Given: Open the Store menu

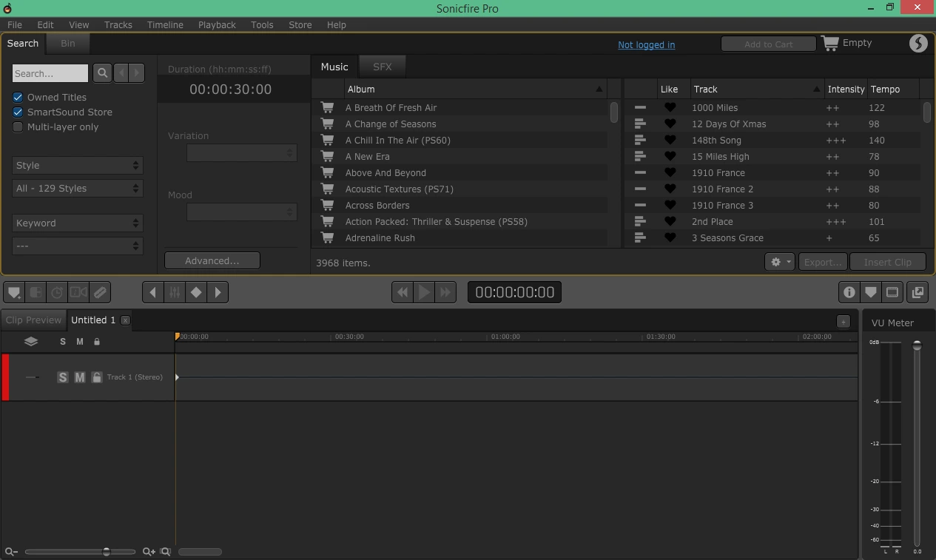Looking at the screenshot, I should point(300,24).
